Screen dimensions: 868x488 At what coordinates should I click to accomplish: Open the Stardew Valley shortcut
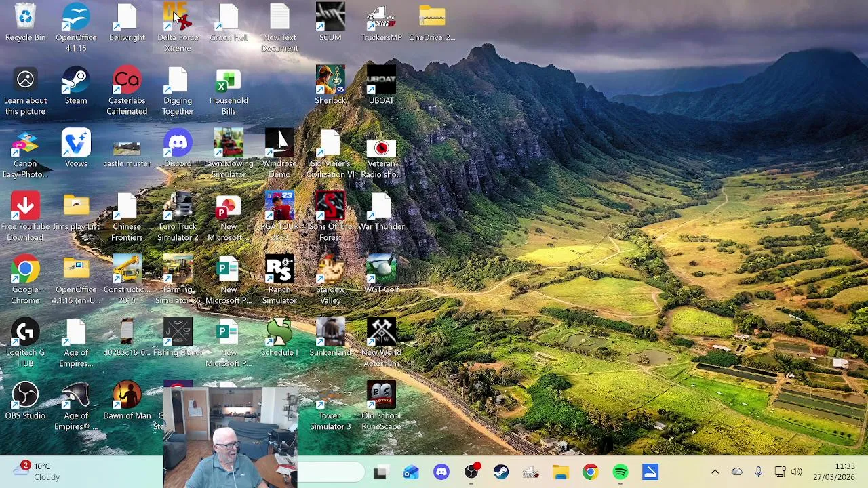coord(330,280)
